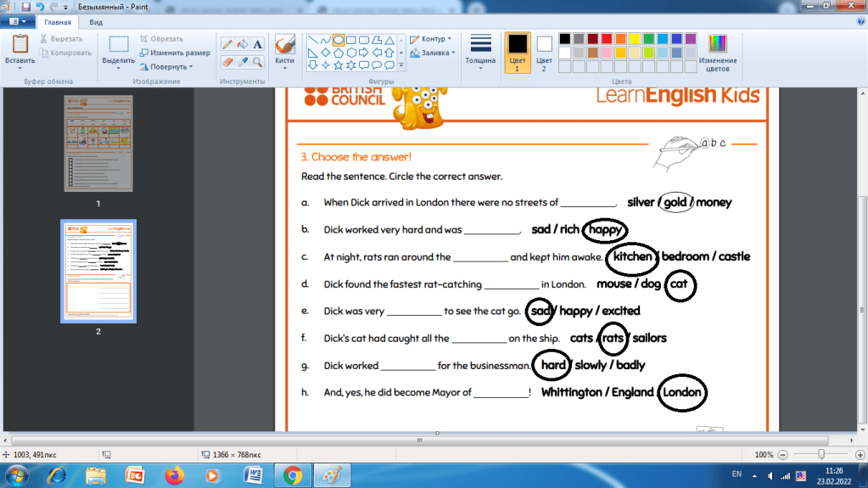Select the Fill with color bucket tool

pyautogui.click(x=243, y=44)
